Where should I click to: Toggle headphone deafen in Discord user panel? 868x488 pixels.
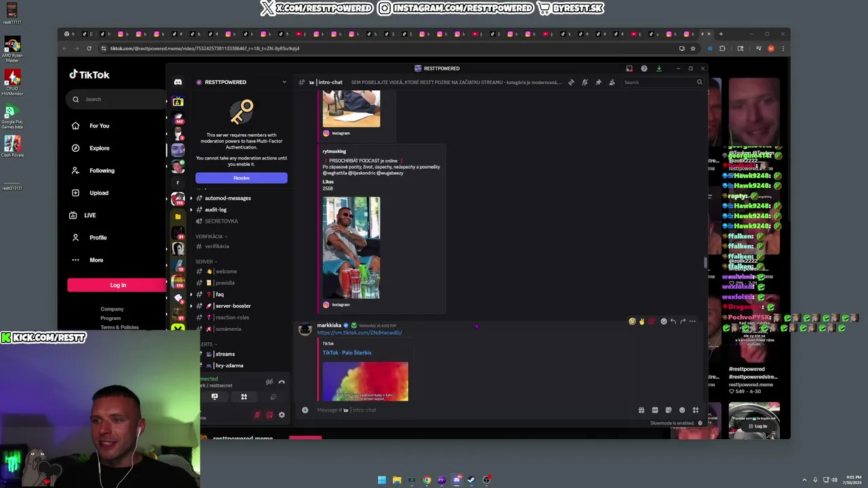(269, 415)
